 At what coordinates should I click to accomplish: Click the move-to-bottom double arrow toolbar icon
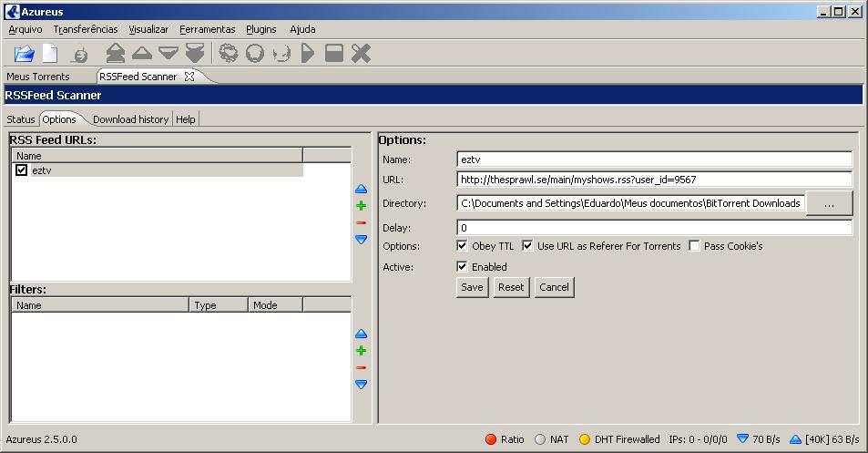(x=195, y=53)
